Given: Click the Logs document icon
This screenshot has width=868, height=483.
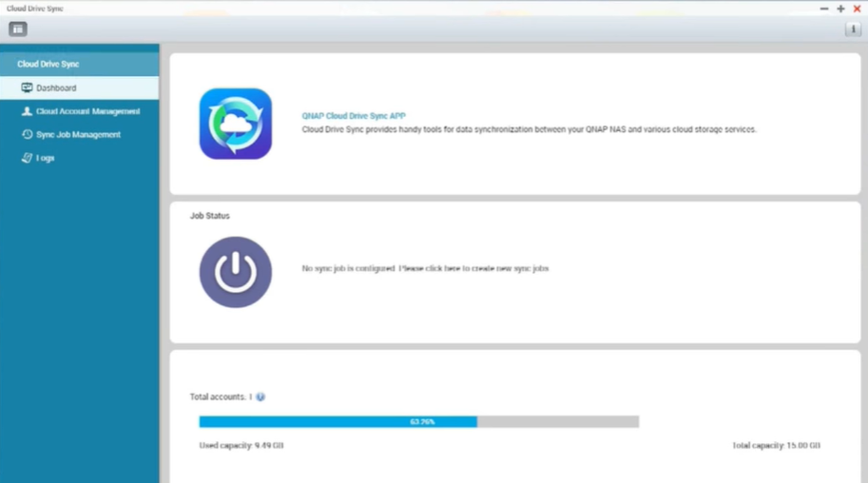Looking at the screenshot, I should click(27, 158).
